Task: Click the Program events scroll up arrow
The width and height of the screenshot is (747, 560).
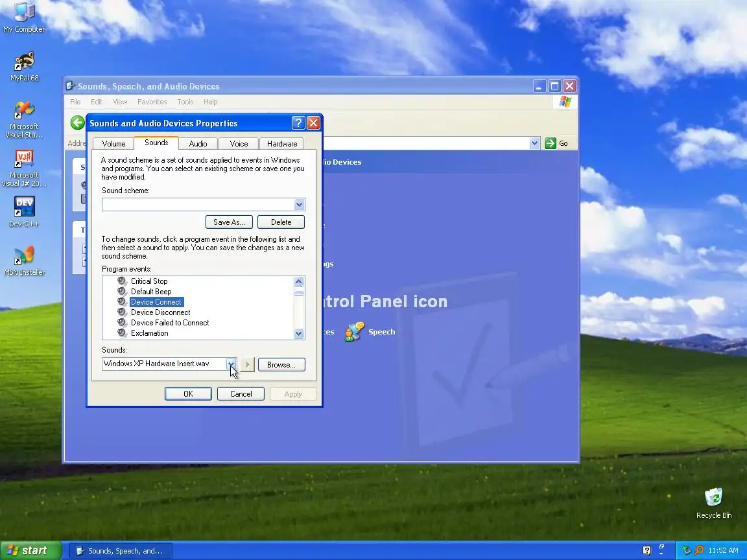Action: [x=299, y=281]
